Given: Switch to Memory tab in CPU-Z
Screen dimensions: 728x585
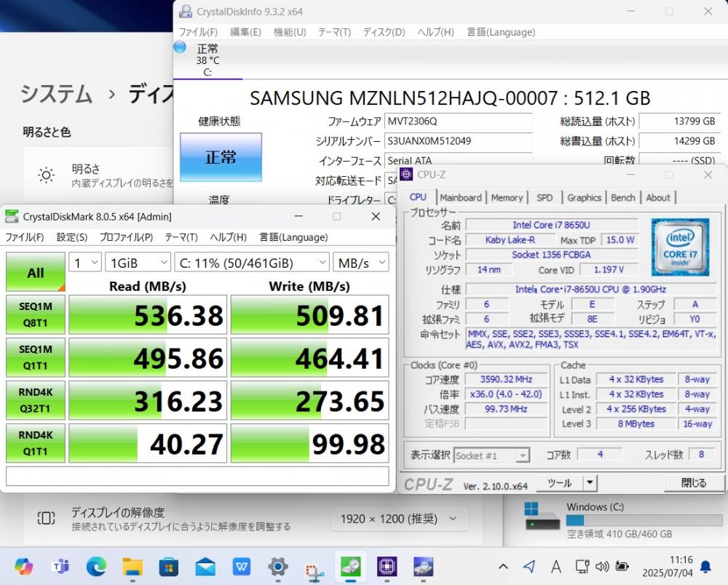Looking at the screenshot, I should point(507,198).
